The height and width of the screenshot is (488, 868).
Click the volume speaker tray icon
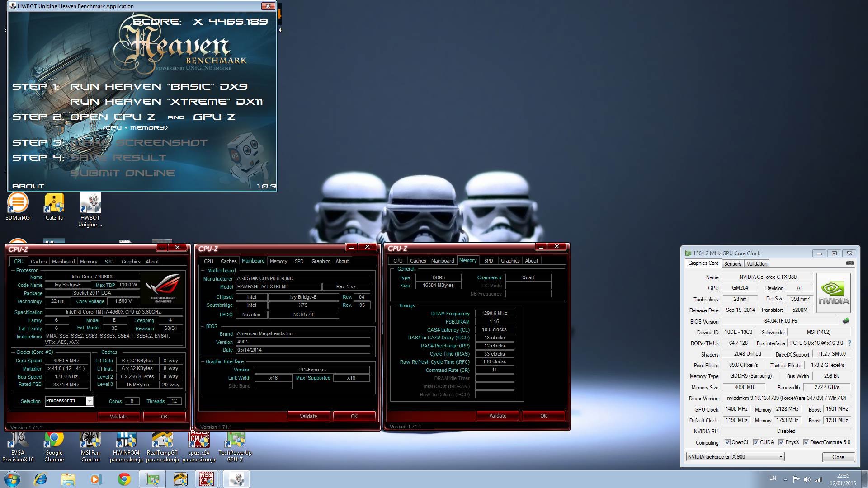point(807,479)
